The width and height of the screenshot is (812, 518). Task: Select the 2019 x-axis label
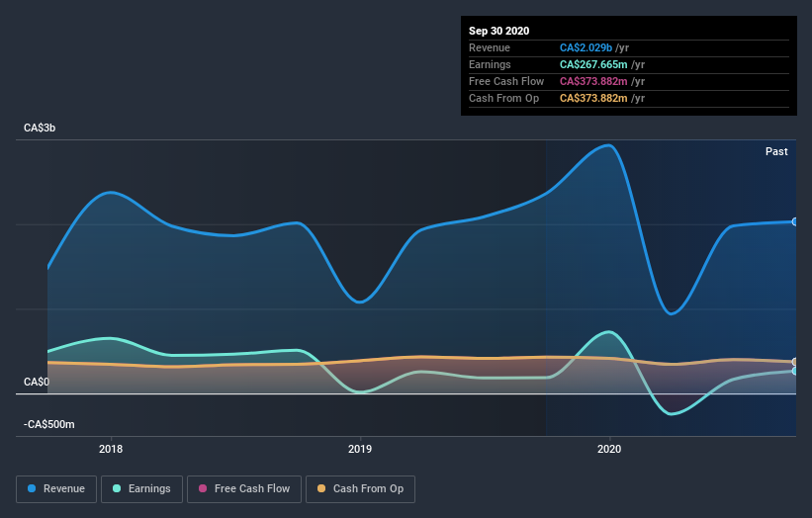pyautogui.click(x=360, y=449)
